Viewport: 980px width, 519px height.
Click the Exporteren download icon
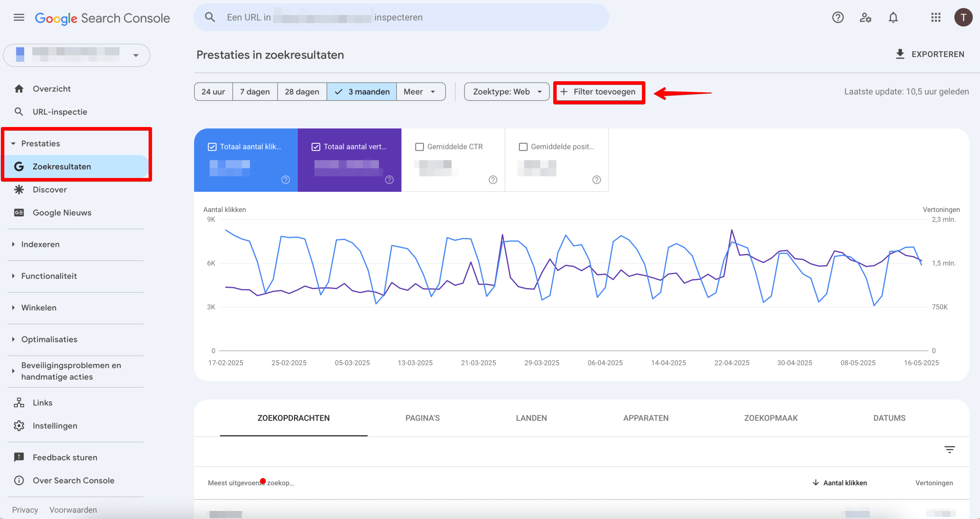(900, 54)
